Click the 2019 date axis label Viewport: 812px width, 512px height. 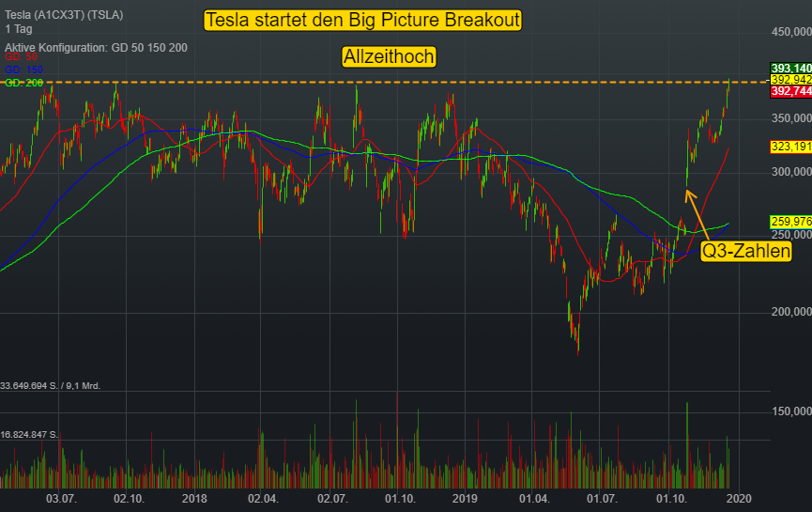pos(465,499)
